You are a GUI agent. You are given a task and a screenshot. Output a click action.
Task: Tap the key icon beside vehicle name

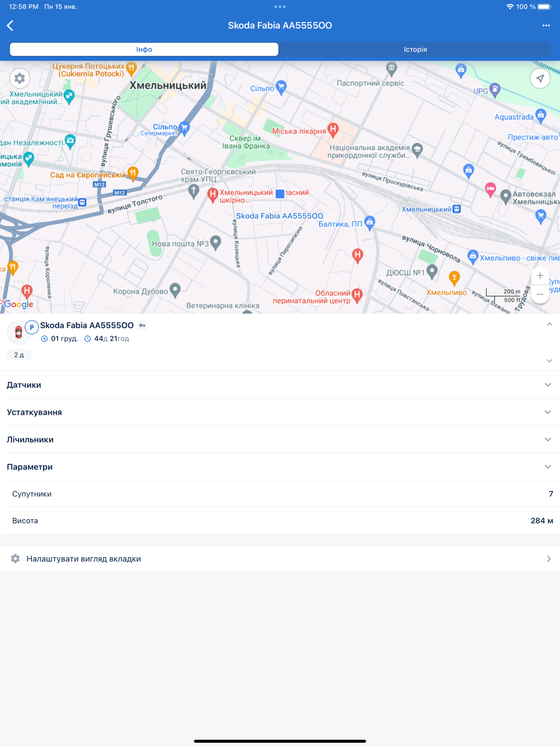142,325
